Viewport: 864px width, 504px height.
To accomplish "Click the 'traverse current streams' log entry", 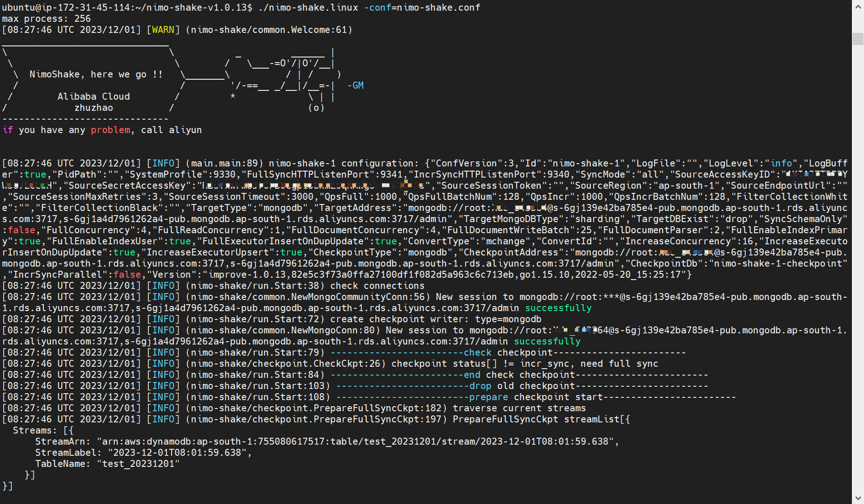I will pyautogui.click(x=519, y=408).
